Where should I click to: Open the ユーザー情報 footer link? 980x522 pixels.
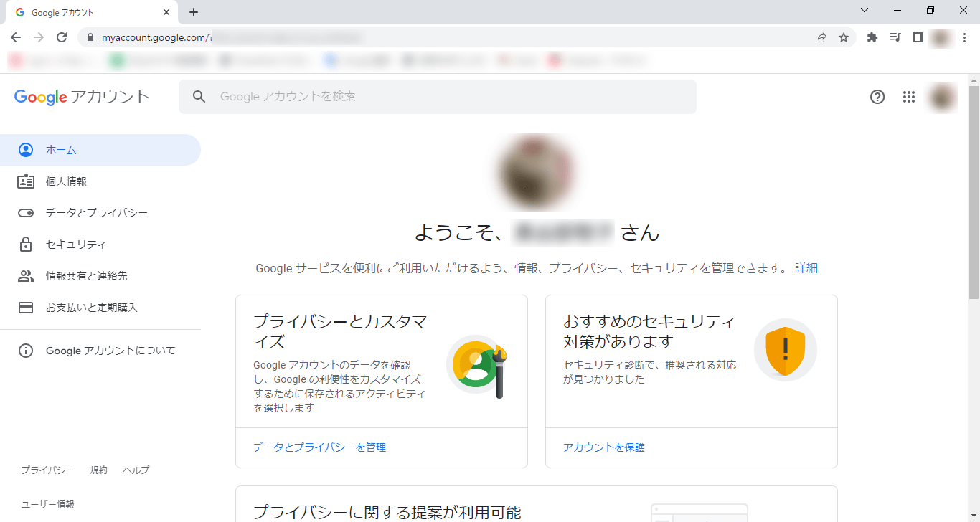47,505
